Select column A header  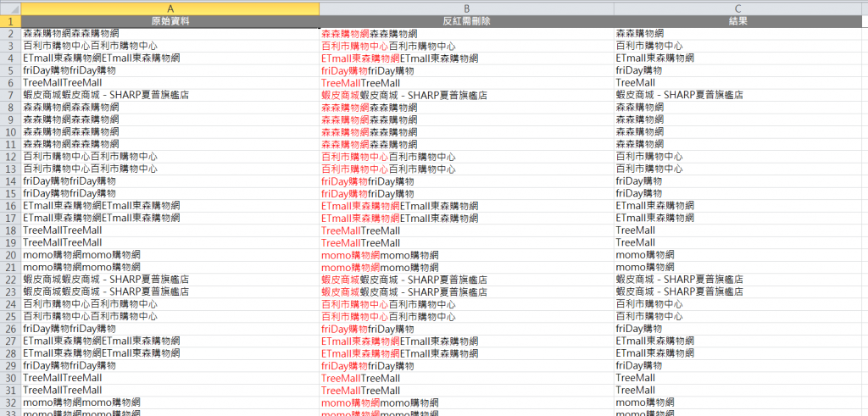[x=170, y=8]
